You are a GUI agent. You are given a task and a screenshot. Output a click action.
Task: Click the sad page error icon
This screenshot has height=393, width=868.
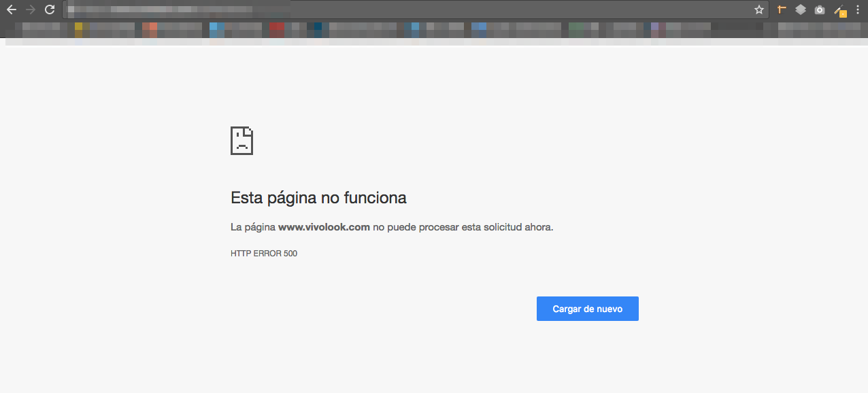pos(241,140)
